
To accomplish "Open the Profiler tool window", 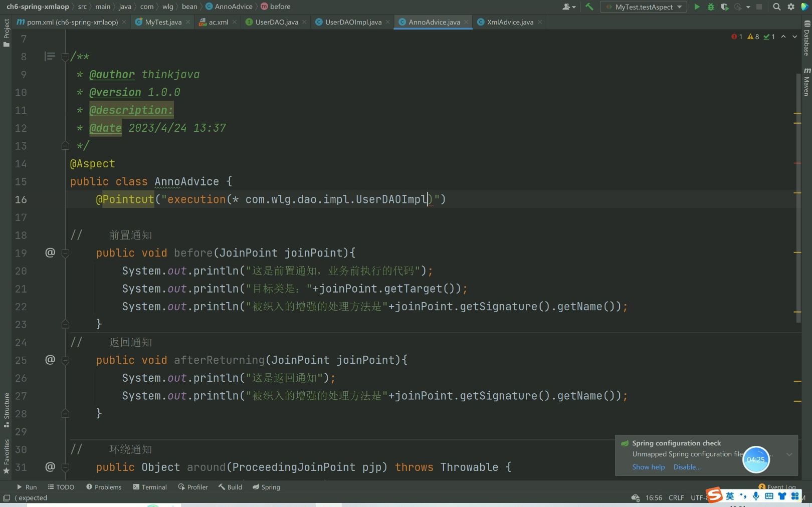I will 193,487.
